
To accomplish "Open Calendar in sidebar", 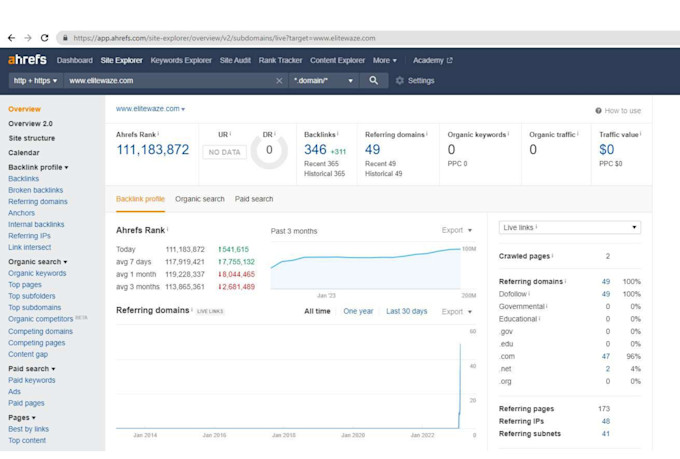I will pyautogui.click(x=24, y=153).
